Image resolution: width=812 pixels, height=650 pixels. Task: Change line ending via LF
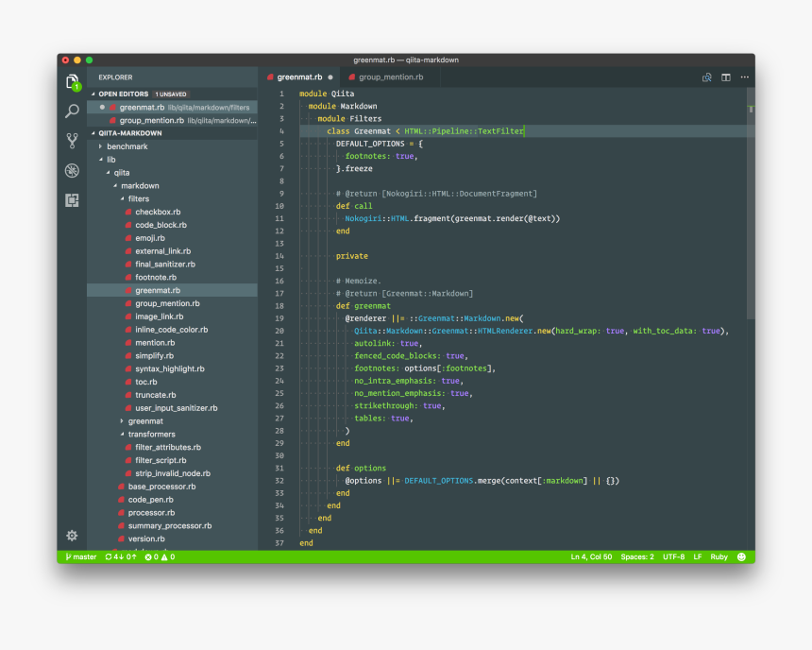[x=698, y=556]
